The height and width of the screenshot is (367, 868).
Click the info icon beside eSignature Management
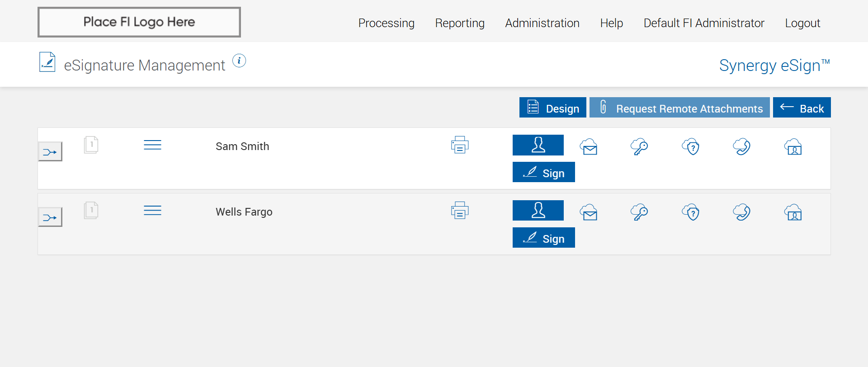239,61
